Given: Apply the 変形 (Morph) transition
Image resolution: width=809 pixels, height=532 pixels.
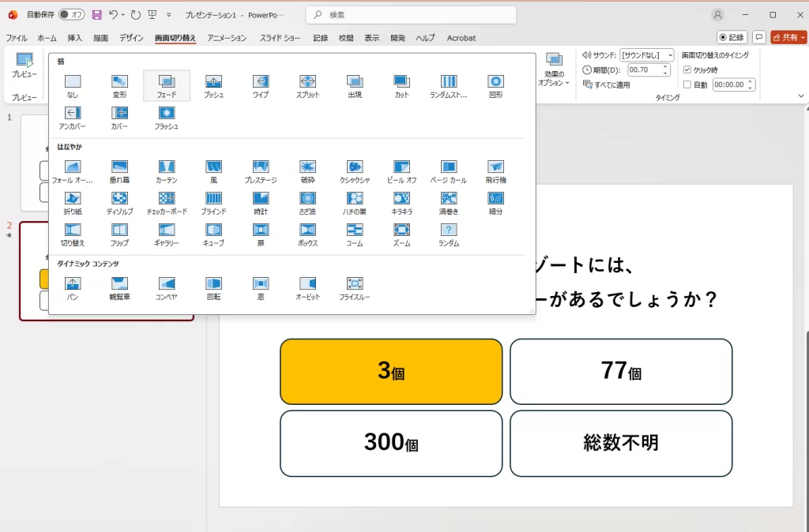Looking at the screenshot, I should point(119,82).
